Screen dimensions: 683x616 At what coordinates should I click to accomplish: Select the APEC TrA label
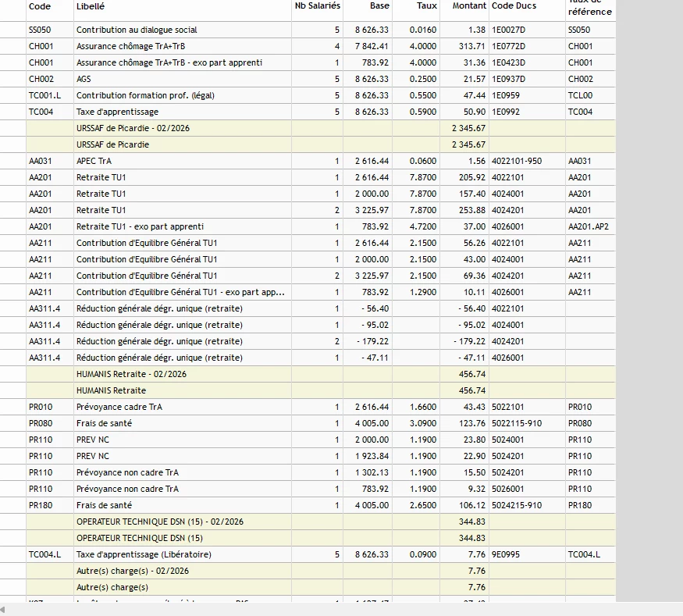94,161
